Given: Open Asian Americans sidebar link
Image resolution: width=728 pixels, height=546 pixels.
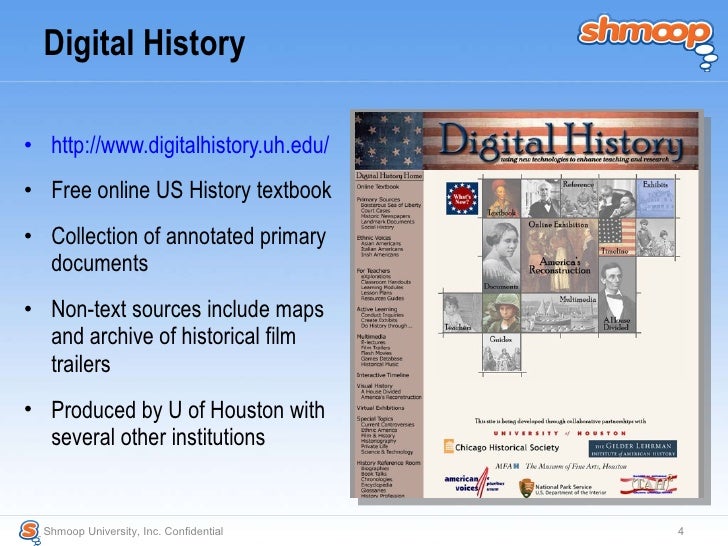Looking at the screenshot, I should 381,243.
